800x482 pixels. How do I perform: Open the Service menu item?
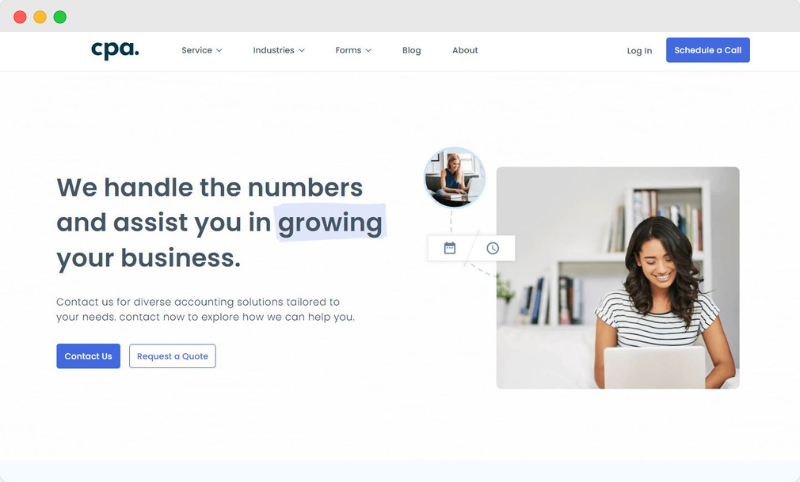click(196, 50)
